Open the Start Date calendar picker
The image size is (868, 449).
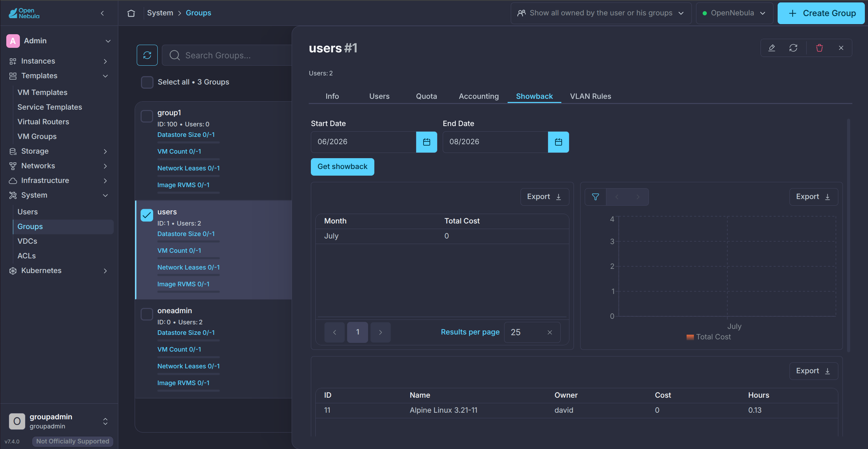click(426, 142)
